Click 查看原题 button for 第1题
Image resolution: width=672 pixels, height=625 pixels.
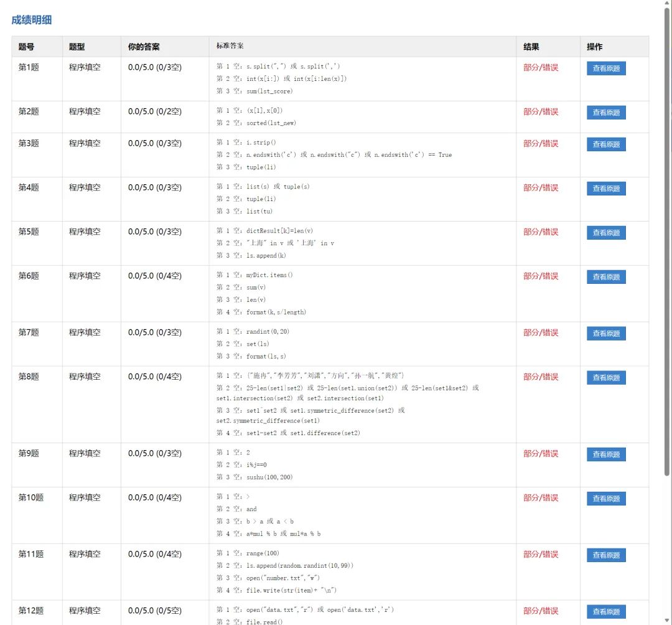coord(606,68)
